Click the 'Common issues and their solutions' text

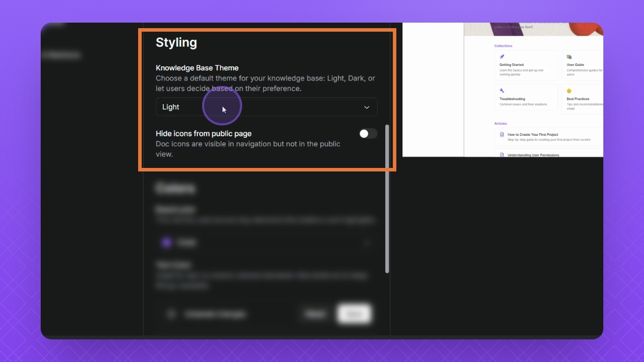tap(523, 105)
